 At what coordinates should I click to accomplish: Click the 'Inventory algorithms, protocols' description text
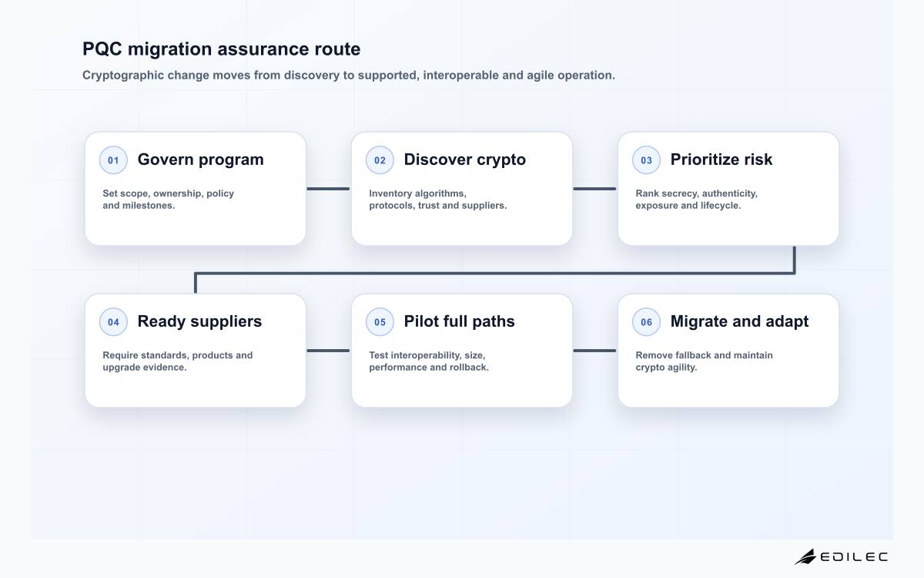438,200
